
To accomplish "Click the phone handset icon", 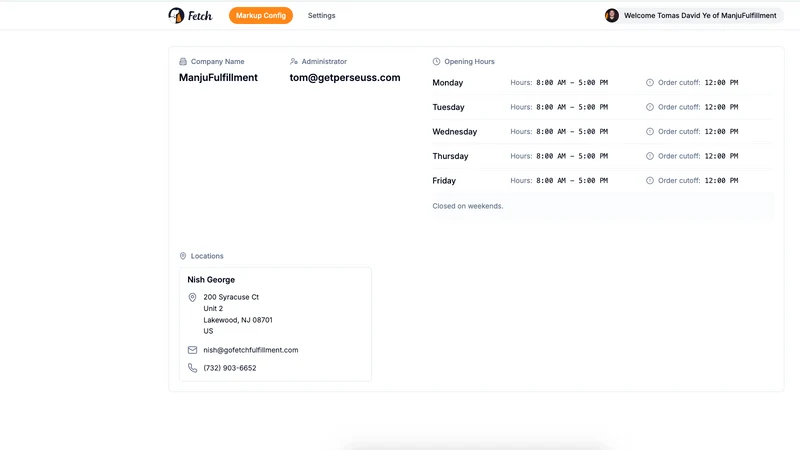I will tap(192, 368).
